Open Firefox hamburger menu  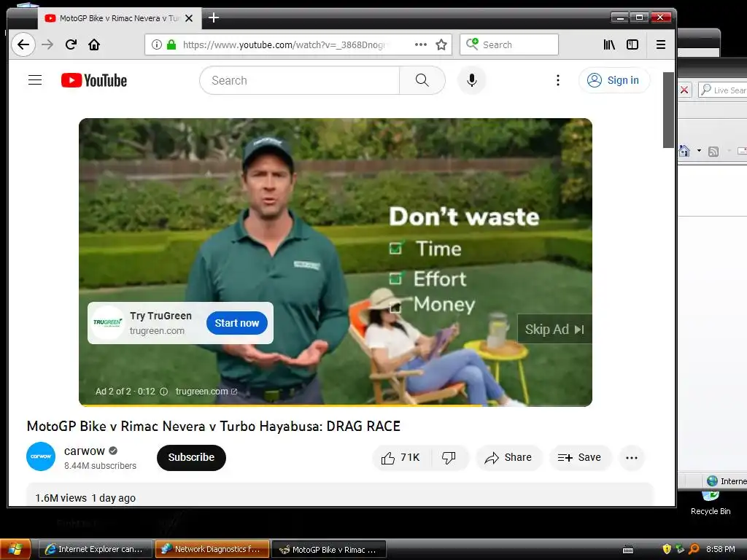pos(661,44)
